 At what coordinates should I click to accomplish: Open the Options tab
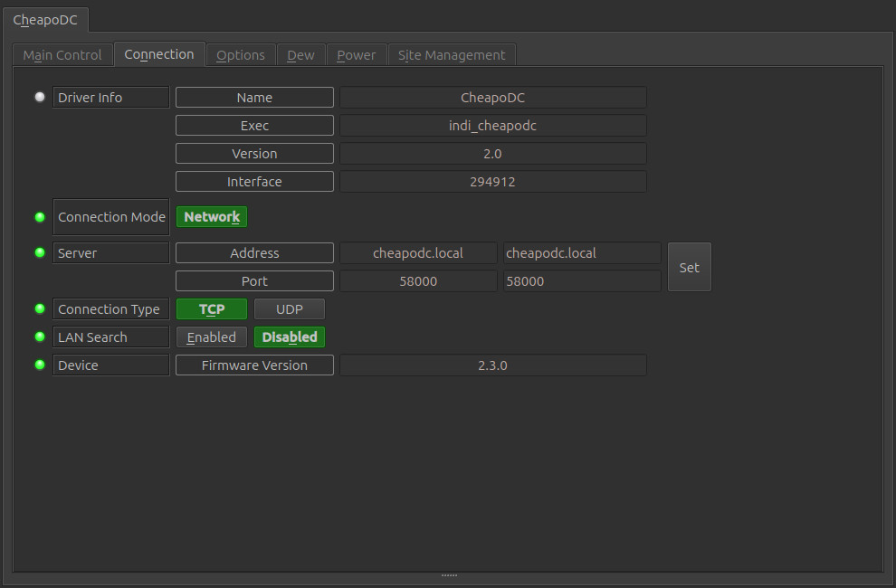(x=241, y=55)
